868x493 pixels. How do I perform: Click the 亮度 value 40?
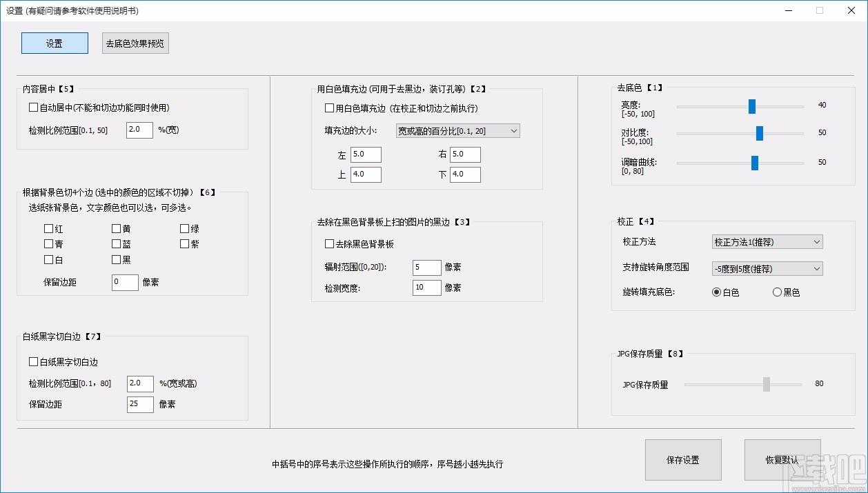(x=822, y=105)
